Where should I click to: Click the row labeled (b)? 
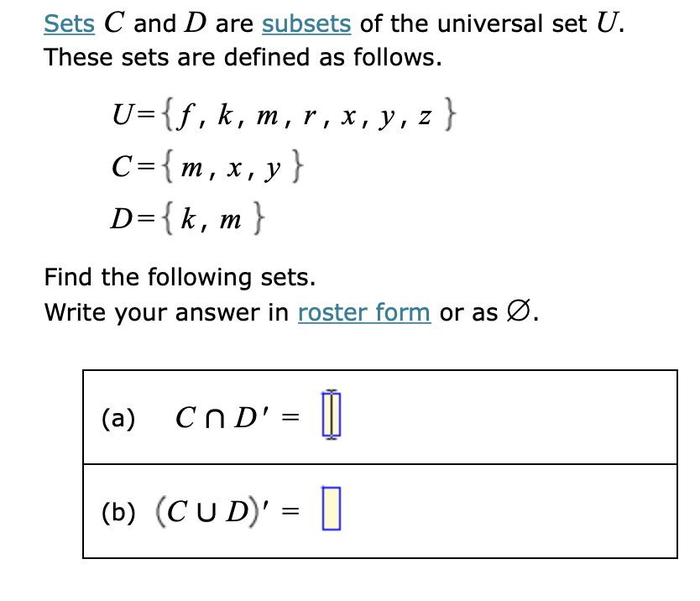coord(378,508)
